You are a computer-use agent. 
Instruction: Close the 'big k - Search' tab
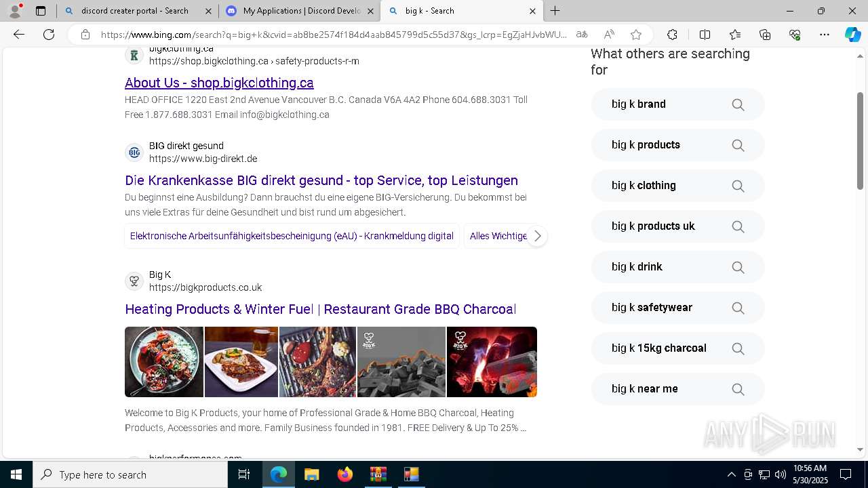532,11
